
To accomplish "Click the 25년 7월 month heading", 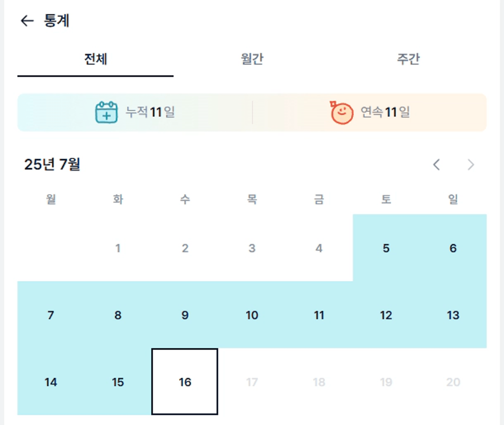I will click(x=52, y=165).
